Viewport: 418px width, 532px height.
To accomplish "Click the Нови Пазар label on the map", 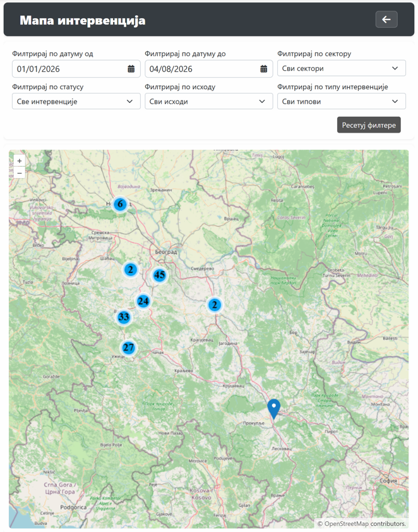I will point(170,433).
